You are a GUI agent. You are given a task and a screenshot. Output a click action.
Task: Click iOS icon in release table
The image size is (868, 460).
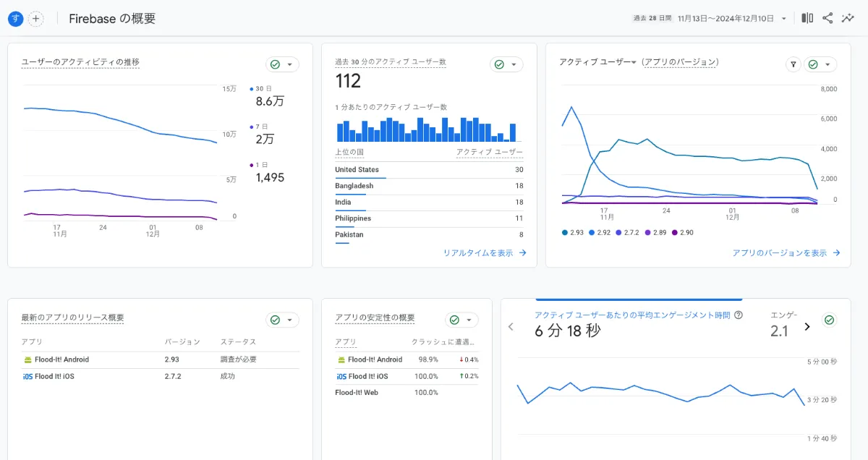point(27,376)
